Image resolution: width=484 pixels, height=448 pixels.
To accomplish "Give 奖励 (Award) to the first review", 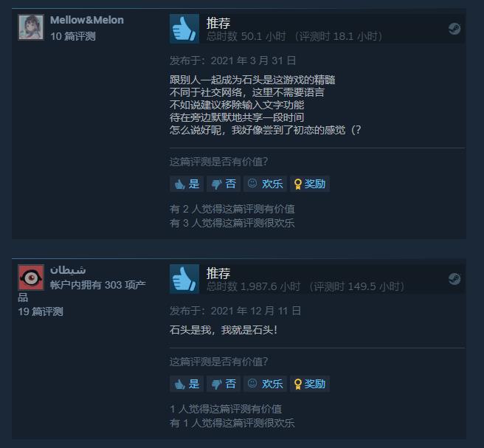I will click(x=310, y=184).
